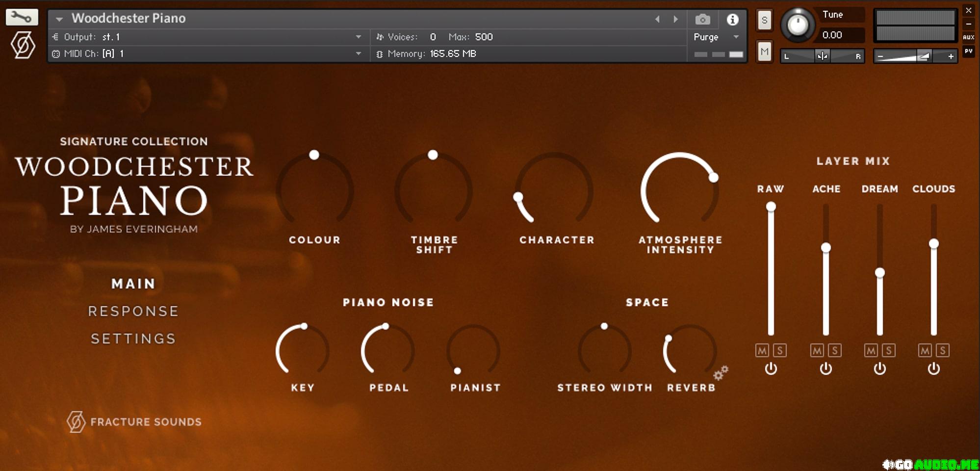This screenshot has height=471, width=980.
Task: Open the Output st. 1 dropdown
Action: [359, 37]
